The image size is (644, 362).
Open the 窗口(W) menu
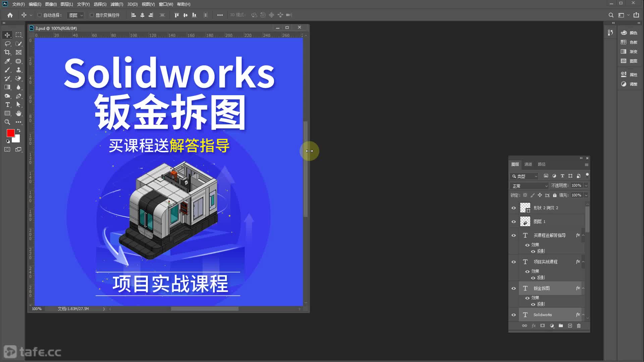(x=166, y=4)
